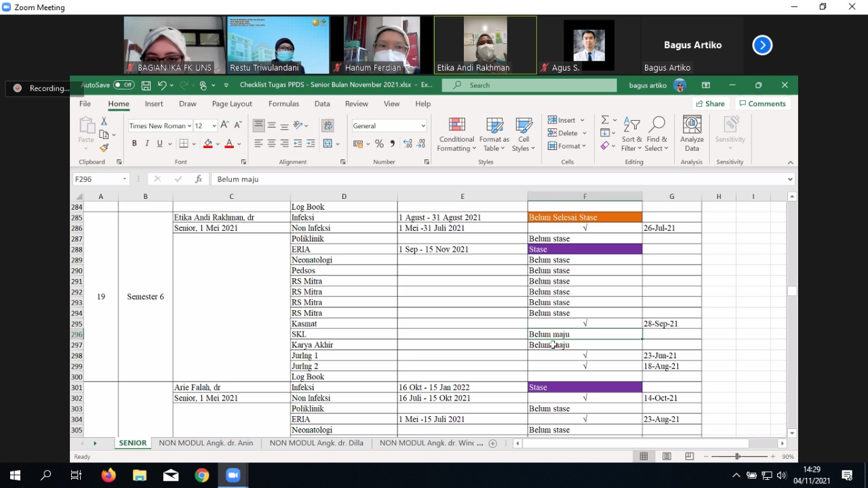Click the Increase Font Size icon

(225, 126)
